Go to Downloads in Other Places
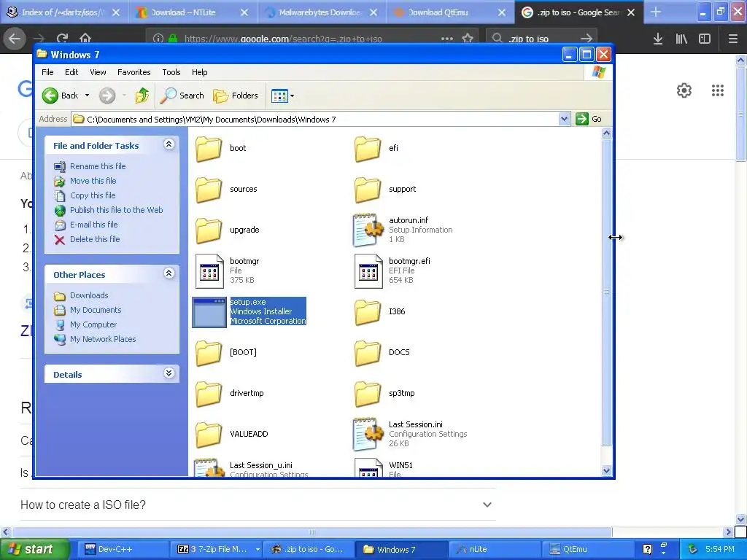Image resolution: width=747 pixels, height=560 pixels. (89, 296)
